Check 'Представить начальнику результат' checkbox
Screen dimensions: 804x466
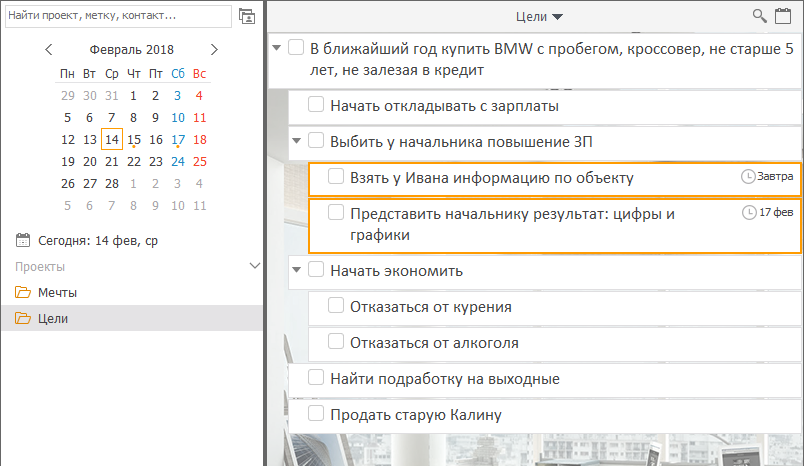336,212
